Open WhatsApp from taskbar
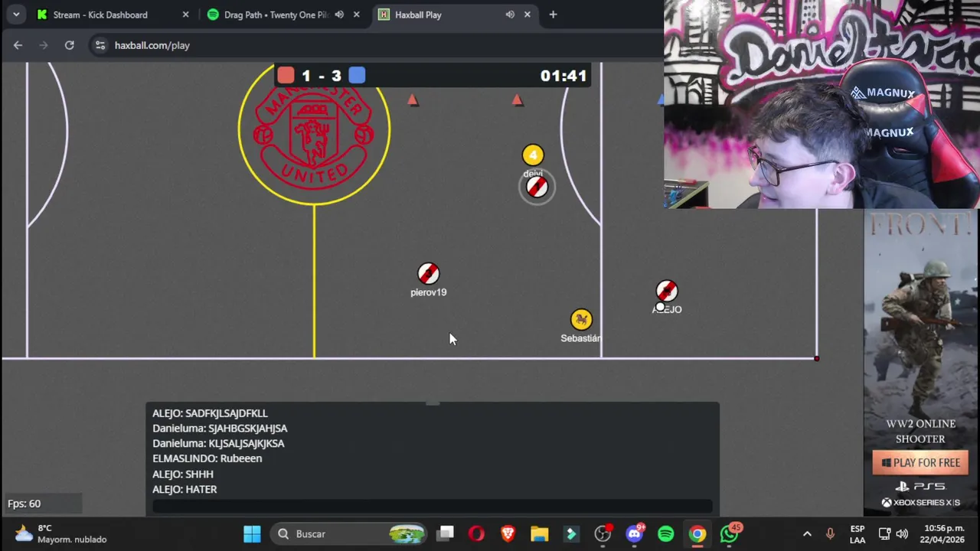The height and width of the screenshot is (551, 980). point(730,533)
